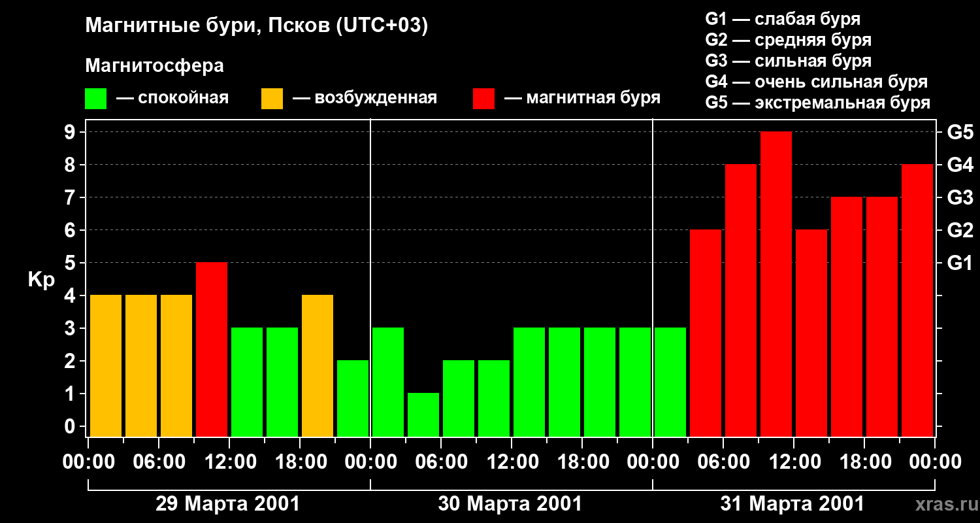Screen dimensions: 980x523
Task: Click the '— спокойная' legend label
Action: click(x=172, y=99)
